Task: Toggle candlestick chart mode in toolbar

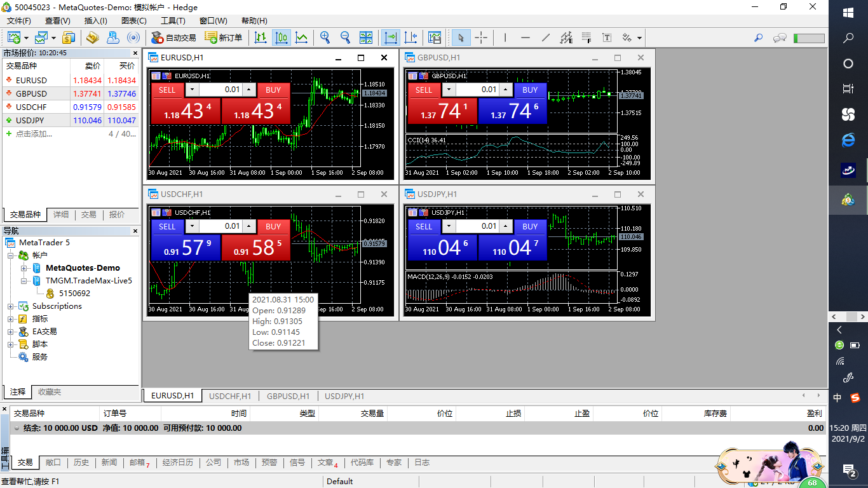Action: 281,37
